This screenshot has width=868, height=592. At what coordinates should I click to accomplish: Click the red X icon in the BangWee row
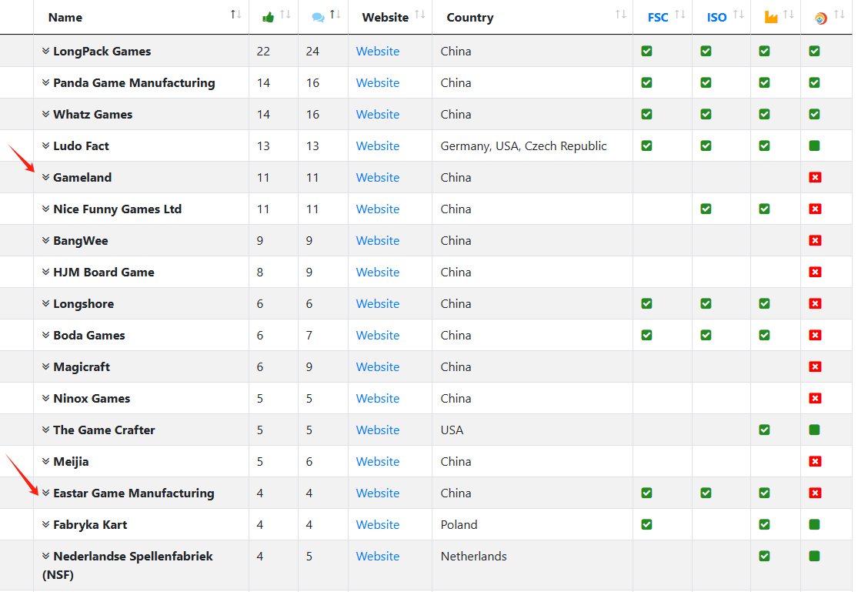click(x=815, y=240)
